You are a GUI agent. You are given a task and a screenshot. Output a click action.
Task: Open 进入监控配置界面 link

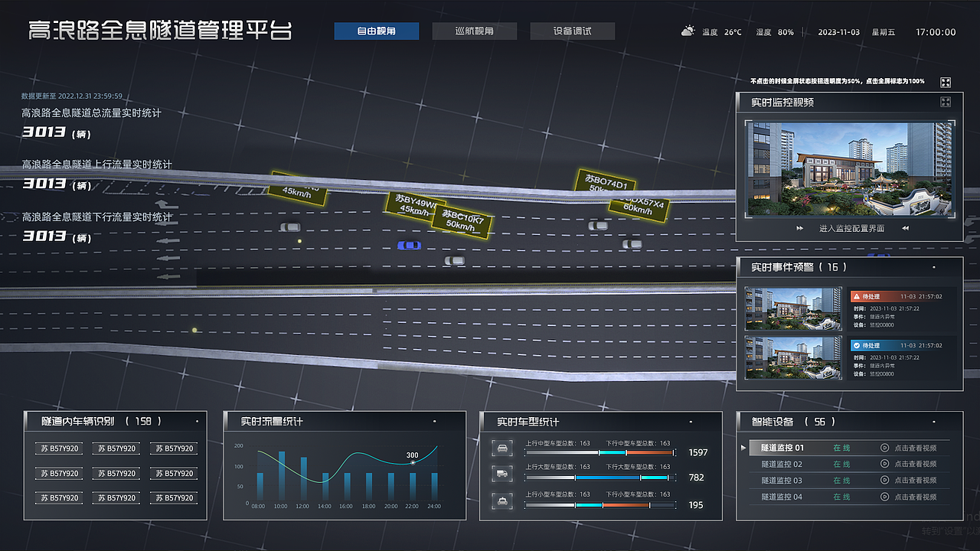(x=851, y=228)
